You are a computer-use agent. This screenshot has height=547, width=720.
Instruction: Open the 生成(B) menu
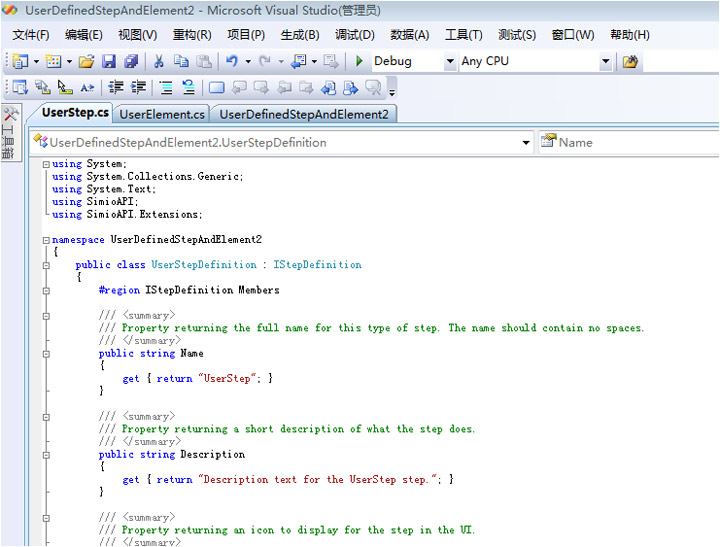[300, 35]
